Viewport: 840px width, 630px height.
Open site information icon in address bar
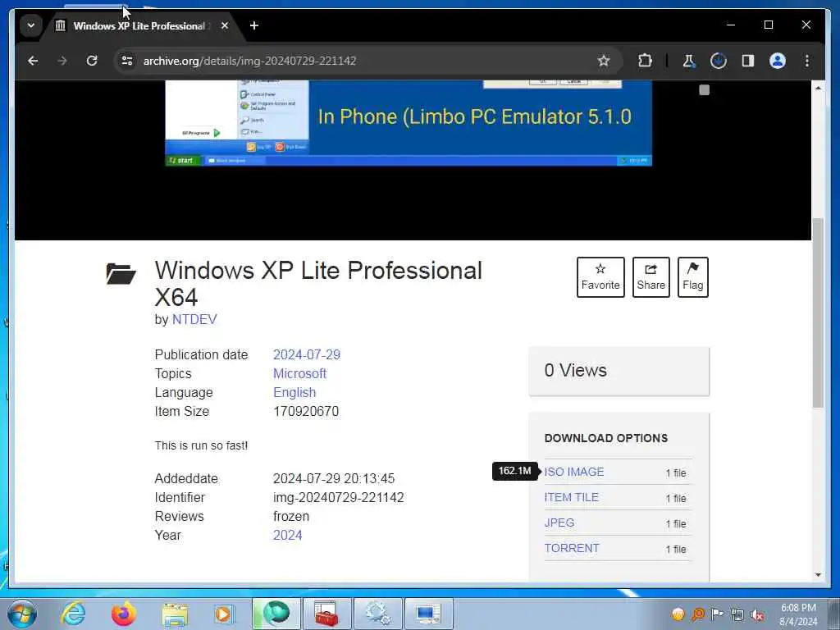(127, 61)
